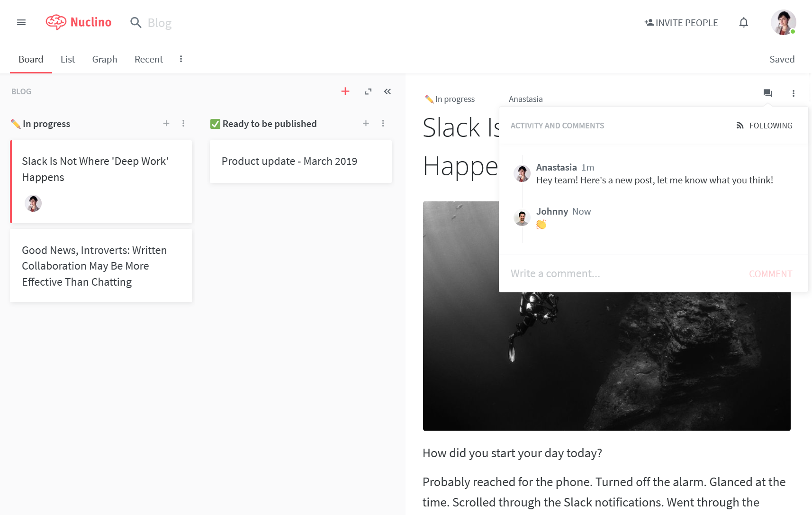
Task: Click Invite People button
Action: pos(681,23)
